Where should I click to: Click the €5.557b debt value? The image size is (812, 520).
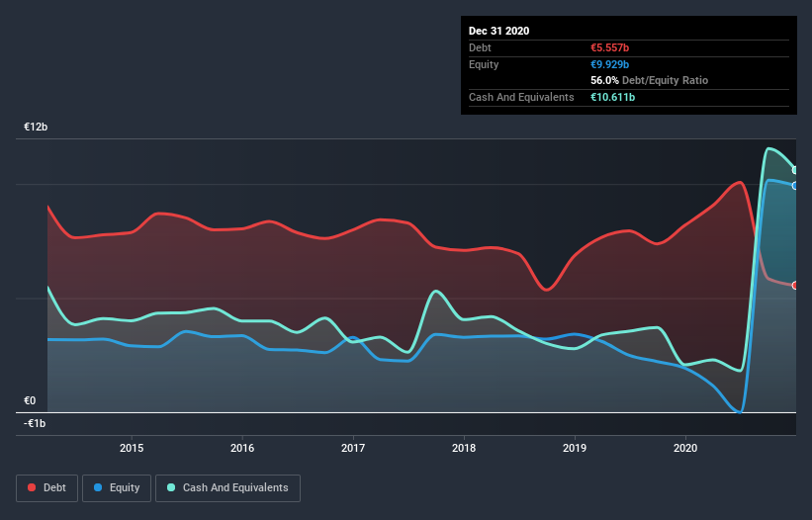pyautogui.click(x=609, y=47)
